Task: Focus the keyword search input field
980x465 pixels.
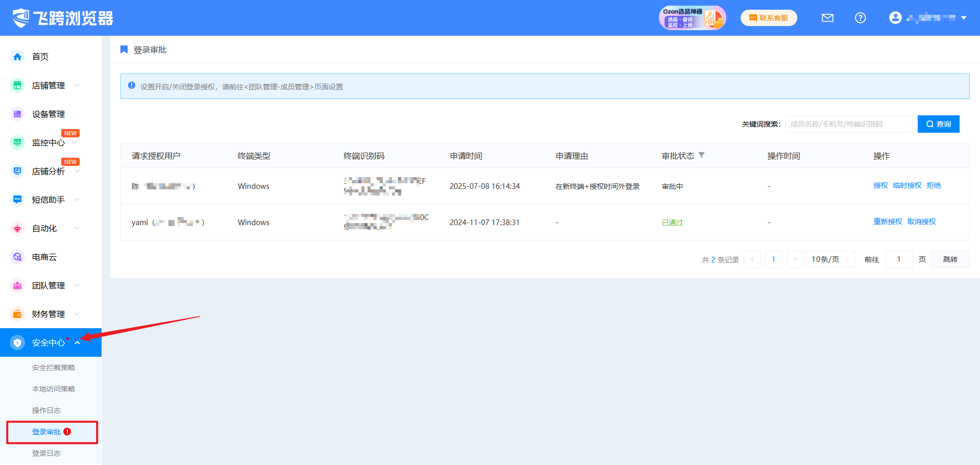Action: [848, 124]
